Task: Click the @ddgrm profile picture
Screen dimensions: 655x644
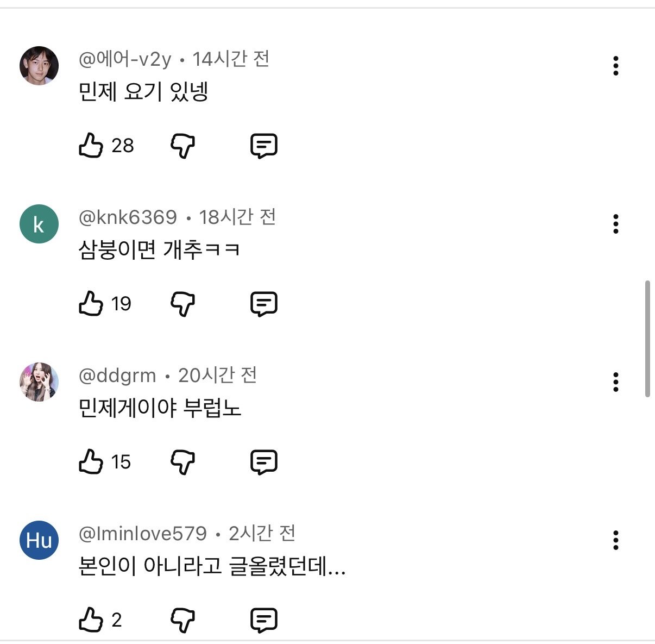Action: (39, 382)
